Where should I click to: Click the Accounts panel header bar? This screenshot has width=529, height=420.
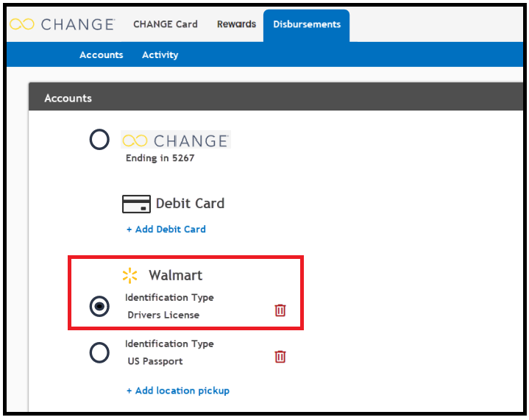276,96
